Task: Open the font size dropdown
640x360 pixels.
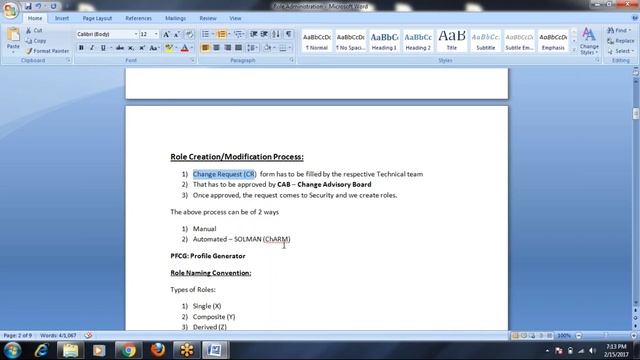Action: (156, 34)
